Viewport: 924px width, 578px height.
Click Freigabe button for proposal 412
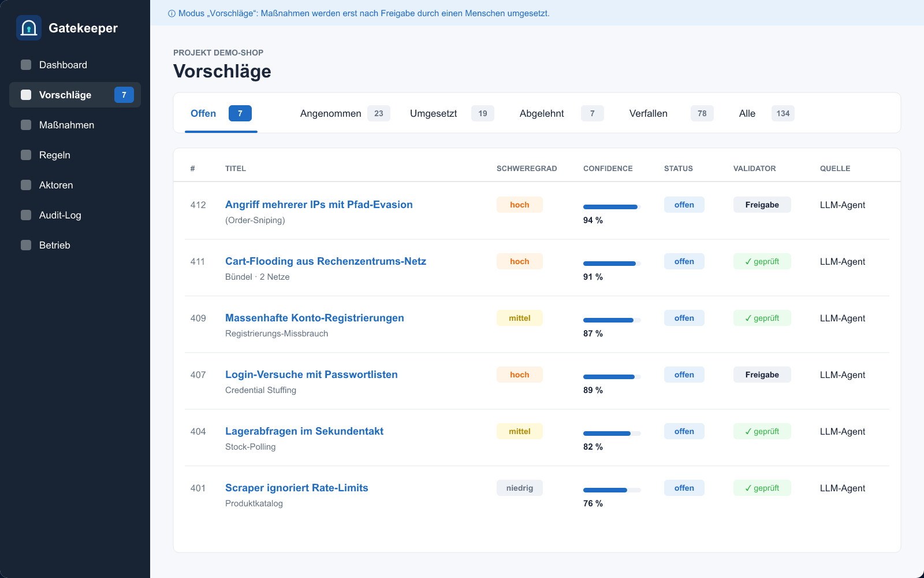tap(762, 205)
